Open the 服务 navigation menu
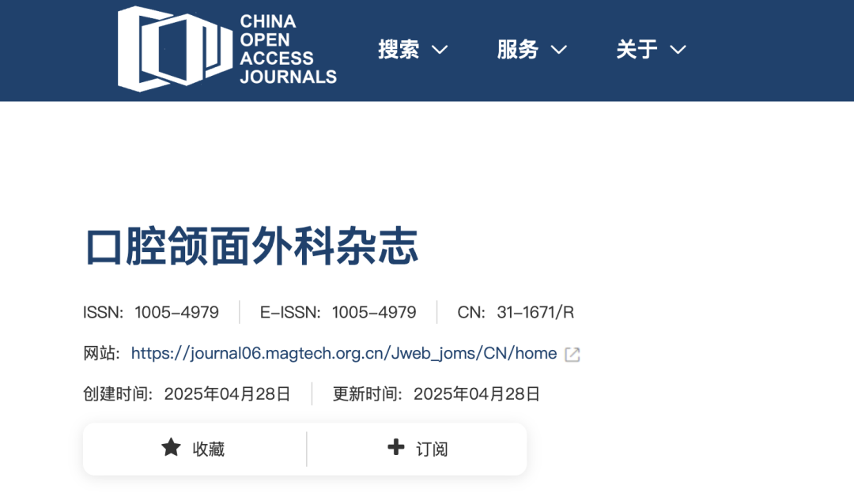This screenshot has width=854, height=504. click(x=518, y=50)
